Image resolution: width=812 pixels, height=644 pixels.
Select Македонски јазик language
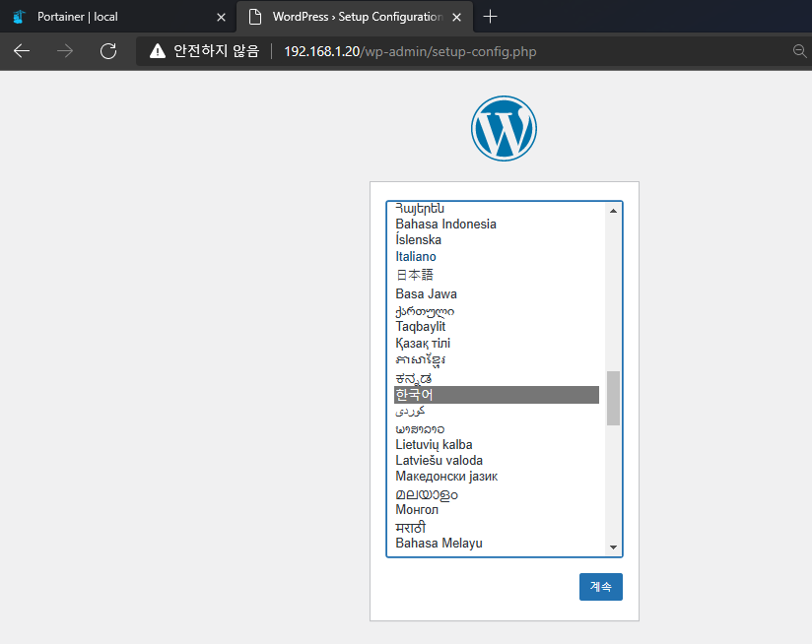pyautogui.click(x=497, y=477)
